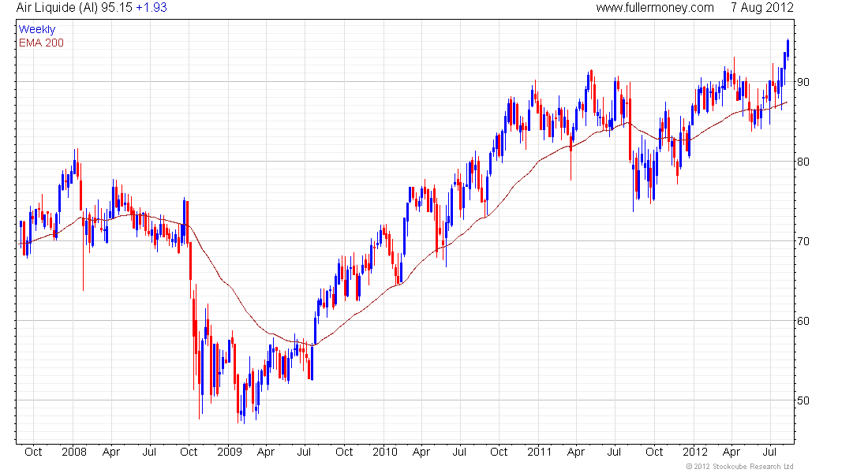This screenshot has width=868, height=473.
Task: Click the 7 Aug 2012 date
Action: [761, 8]
